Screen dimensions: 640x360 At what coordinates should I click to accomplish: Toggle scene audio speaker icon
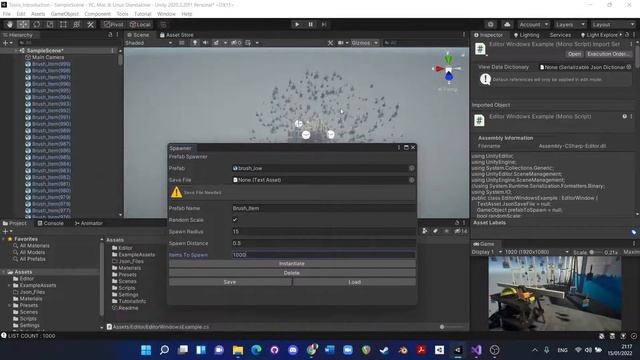pyautogui.click(x=205, y=42)
